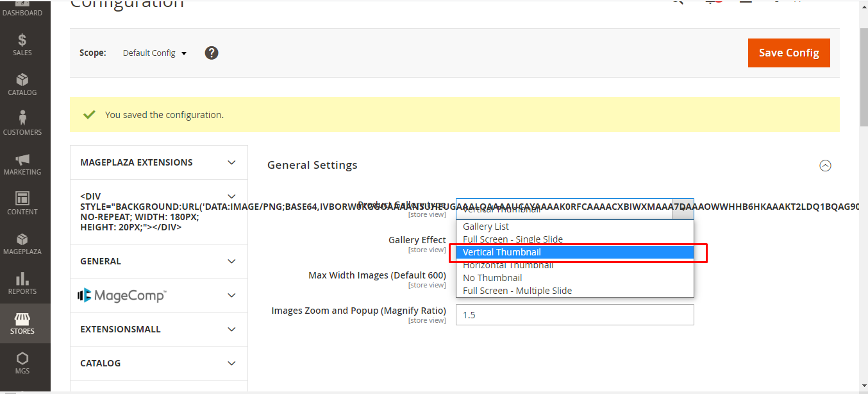The width and height of the screenshot is (868, 394).
Task: Expand the Catalog configuration section
Action: 159,363
